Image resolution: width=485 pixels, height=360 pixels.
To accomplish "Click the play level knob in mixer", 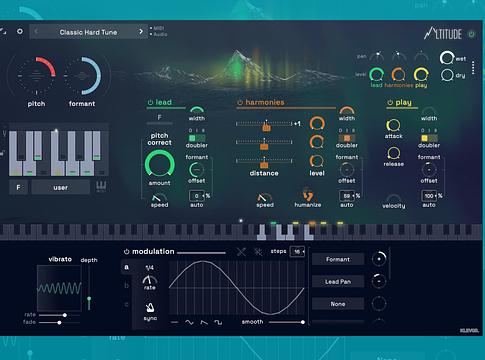I will pos(421,74).
